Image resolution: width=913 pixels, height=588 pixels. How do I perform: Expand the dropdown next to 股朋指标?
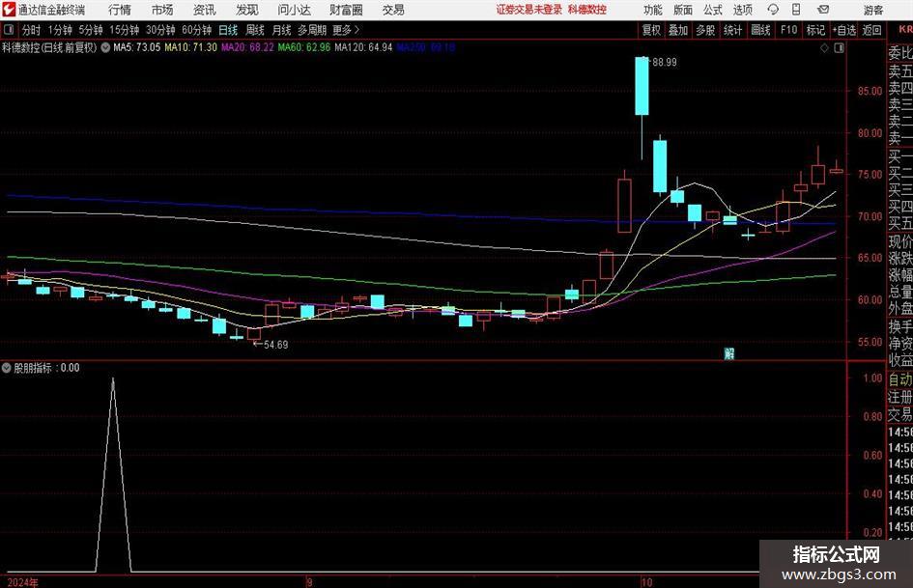point(7,368)
